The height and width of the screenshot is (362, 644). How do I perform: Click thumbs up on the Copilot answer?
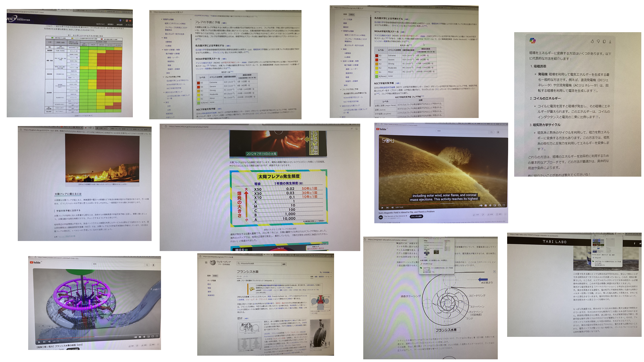(592, 42)
